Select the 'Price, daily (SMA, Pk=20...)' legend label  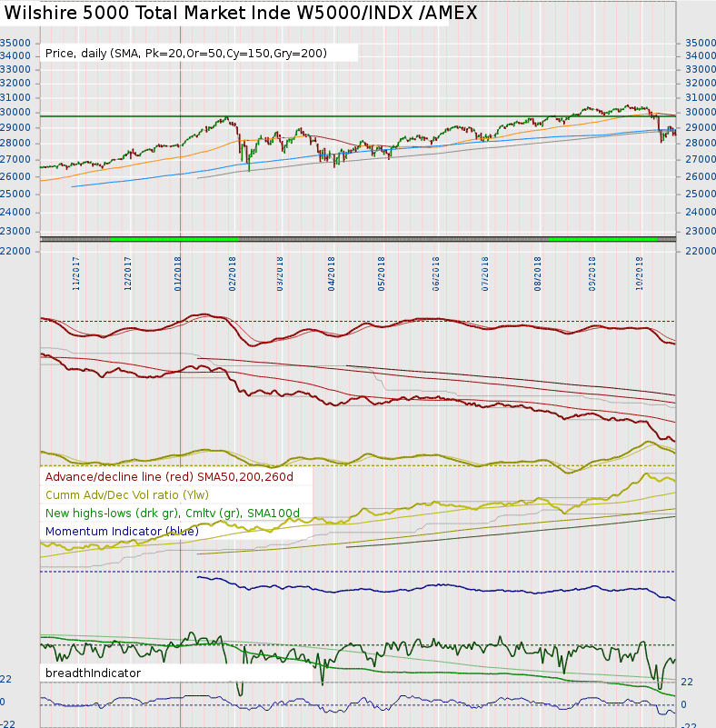(186, 54)
